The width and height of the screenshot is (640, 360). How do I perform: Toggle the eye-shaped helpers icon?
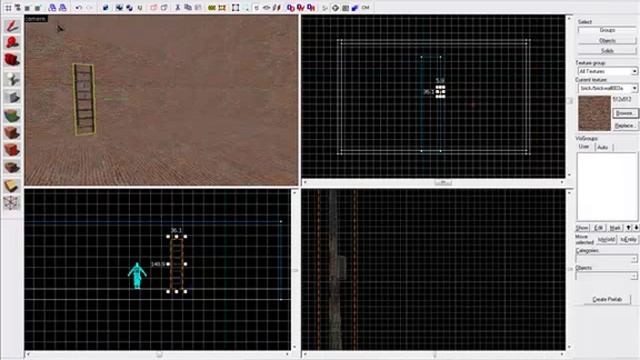267,7
